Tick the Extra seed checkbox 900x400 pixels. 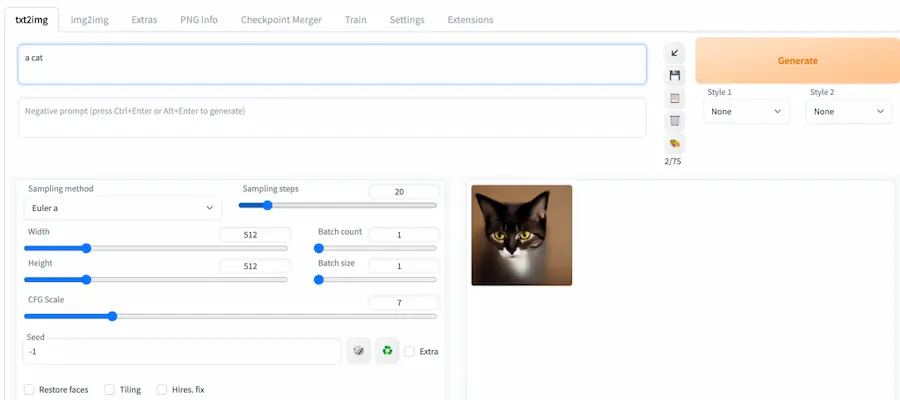[410, 351]
